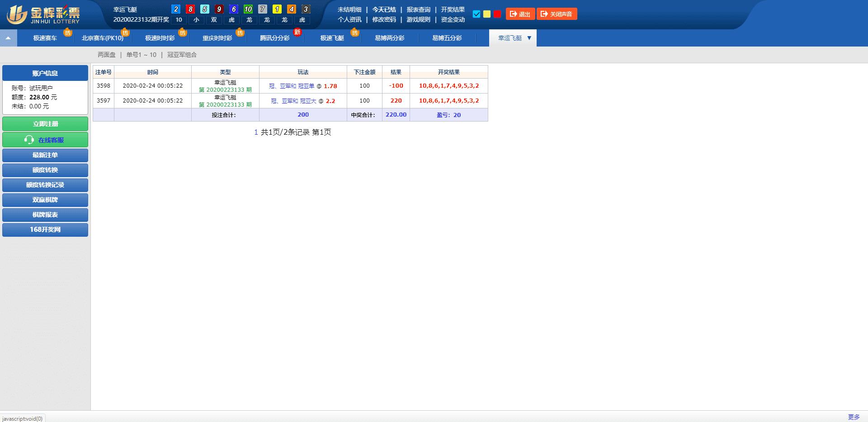Collapse the game menu with up arrow
868x422 pixels.
pyautogui.click(x=8, y=38)
